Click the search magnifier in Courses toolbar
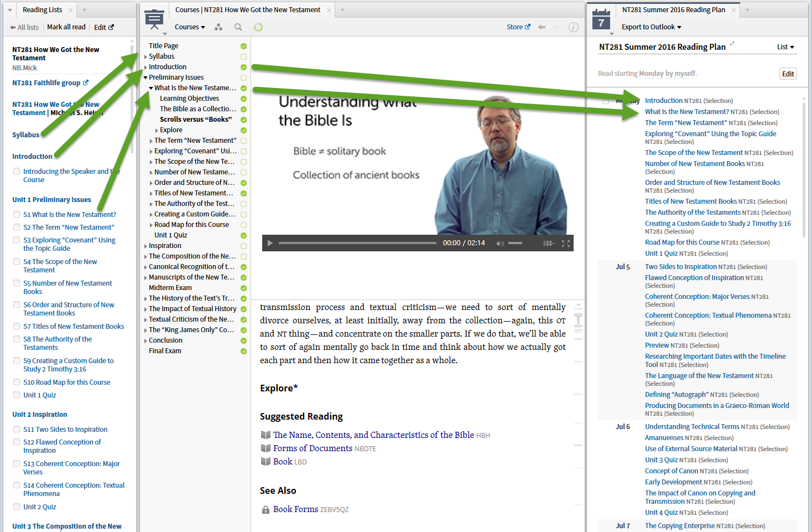The width and height of the screenshot is (812, 532). pos(238,27)
